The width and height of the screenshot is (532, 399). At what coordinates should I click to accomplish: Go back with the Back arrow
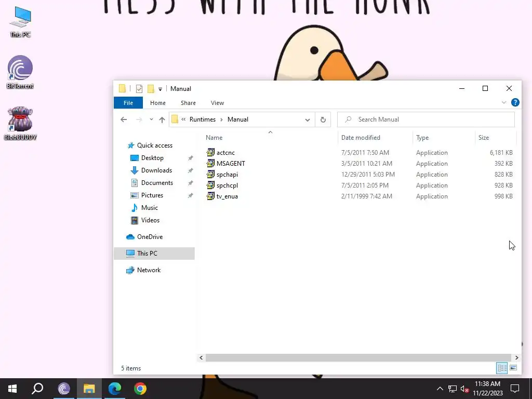(x=124, y=119)
